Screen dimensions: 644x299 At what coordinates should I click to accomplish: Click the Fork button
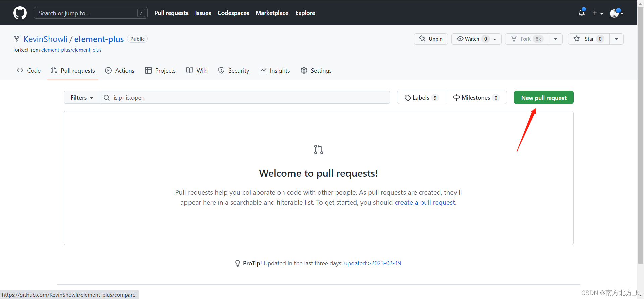point(527,39)
